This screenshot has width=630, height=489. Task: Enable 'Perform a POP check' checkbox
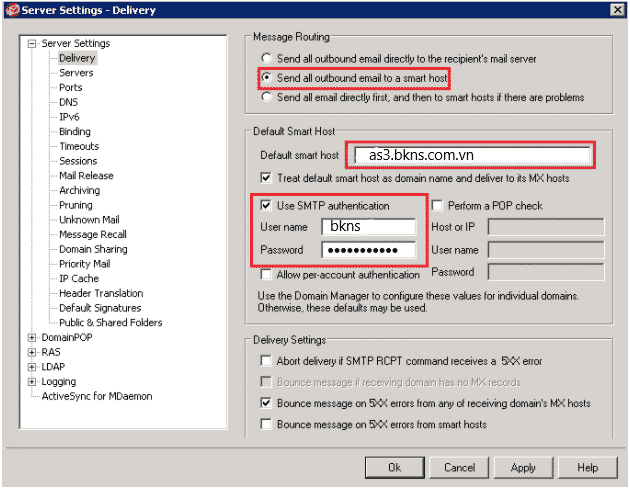click(x=439, y=206)
